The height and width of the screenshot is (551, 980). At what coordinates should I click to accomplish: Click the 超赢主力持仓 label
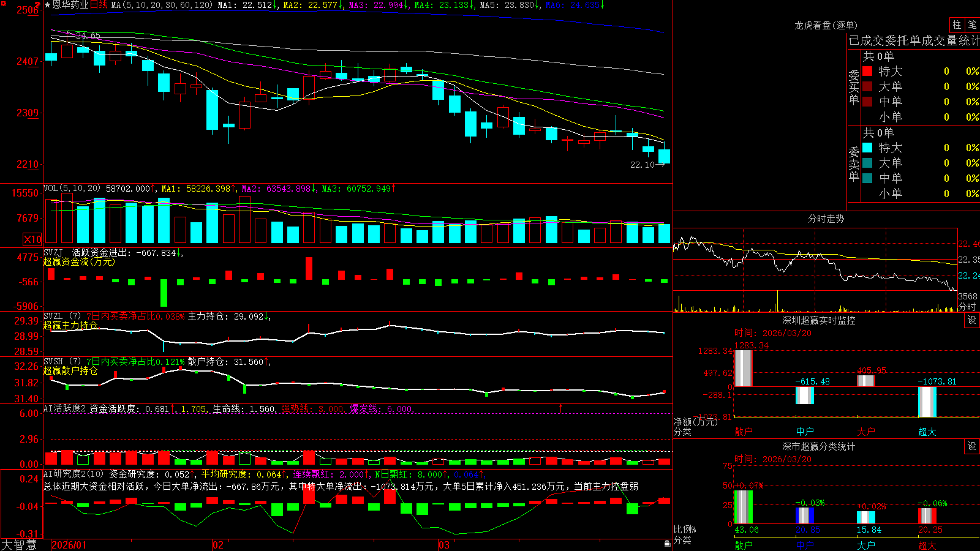70,325
